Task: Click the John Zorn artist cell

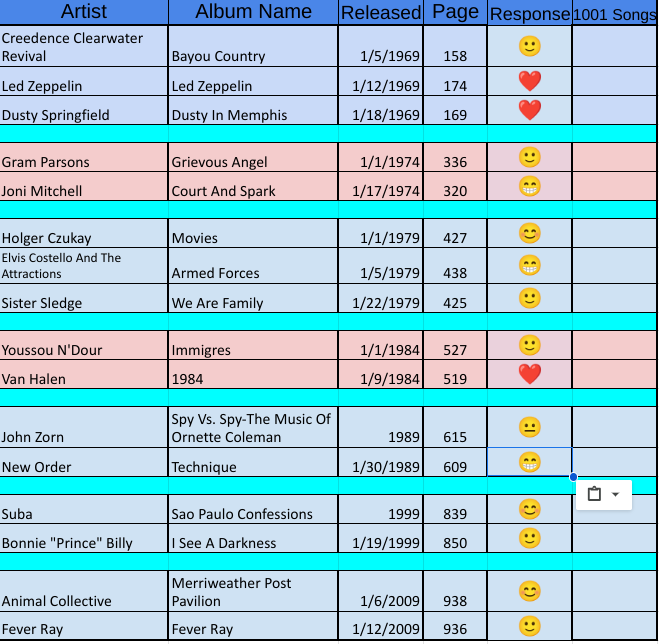Action: point(84,427)
